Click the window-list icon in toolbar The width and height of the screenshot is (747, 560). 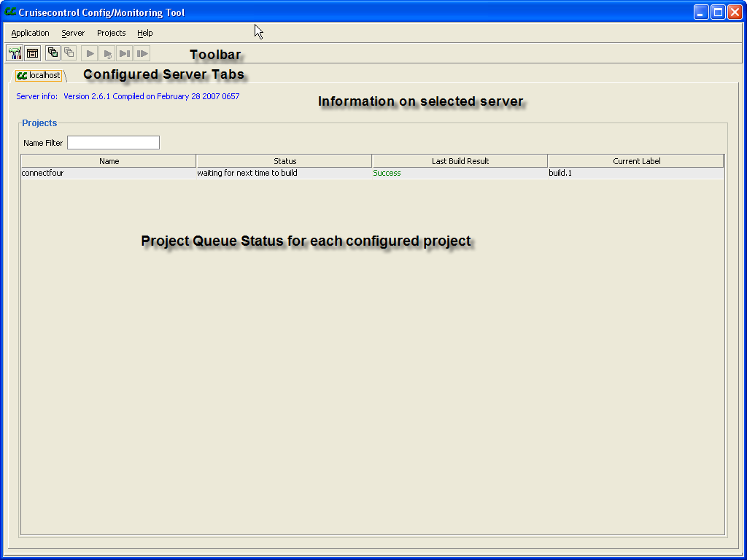[32, 53]
